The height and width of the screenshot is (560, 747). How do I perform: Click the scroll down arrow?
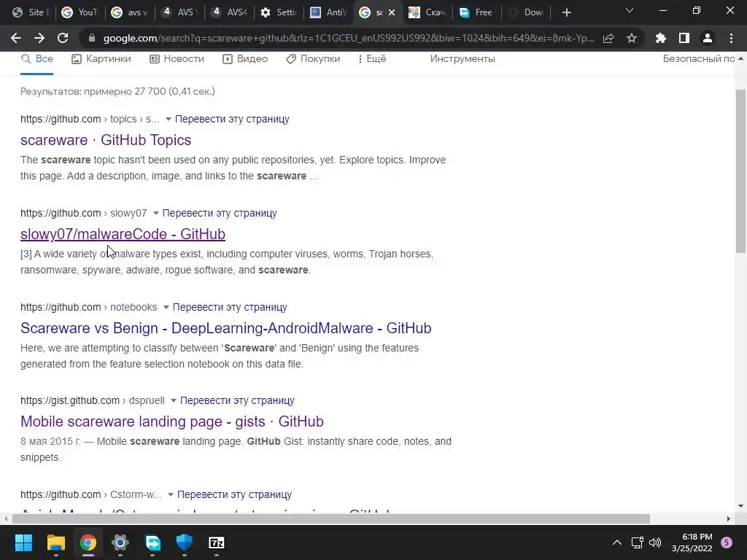(x=740, y=506)
